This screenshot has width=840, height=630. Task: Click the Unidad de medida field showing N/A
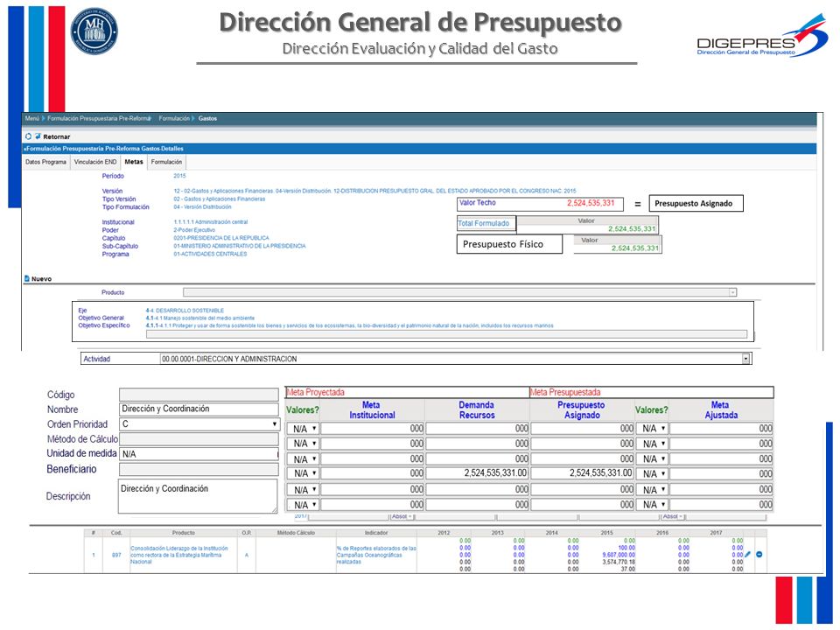point(199,454)
